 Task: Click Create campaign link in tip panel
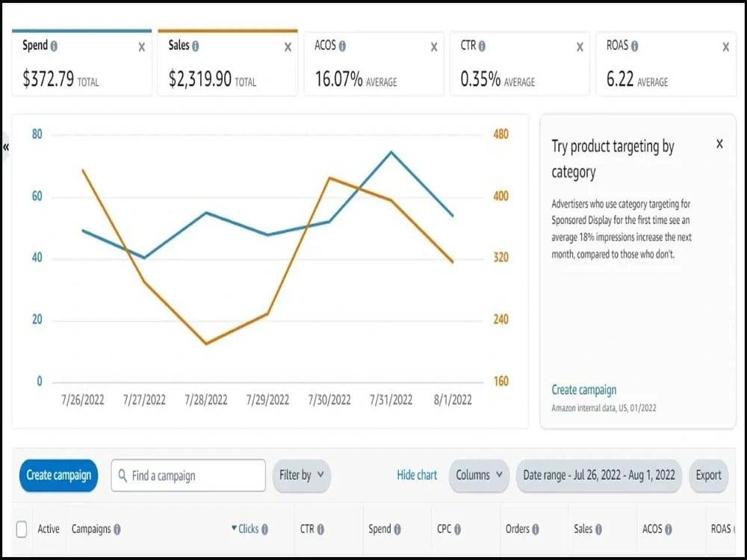583,390
